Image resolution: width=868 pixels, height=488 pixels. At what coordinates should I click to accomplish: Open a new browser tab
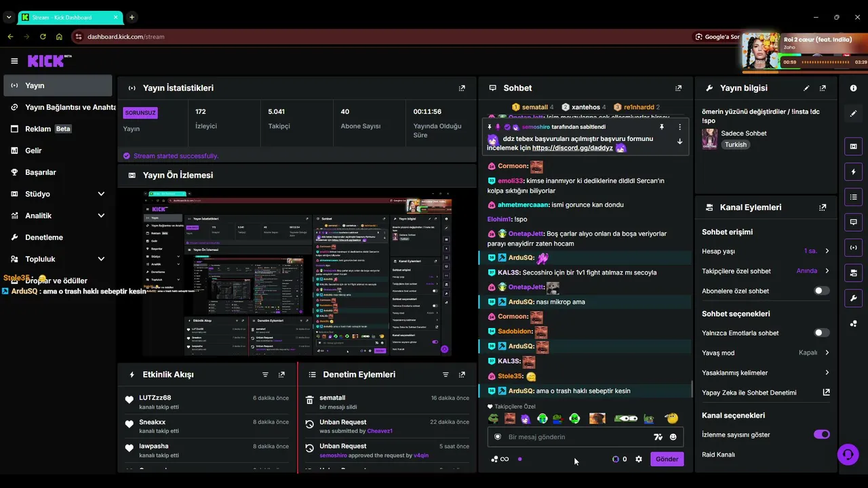click(x=132, y=17)
